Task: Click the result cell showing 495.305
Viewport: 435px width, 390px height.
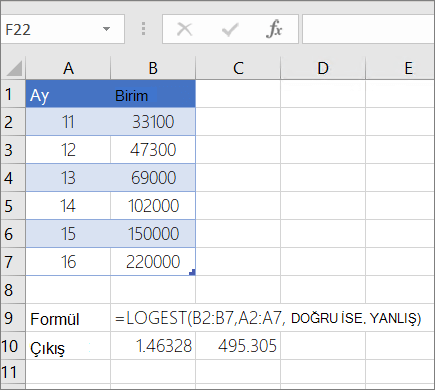Action: [238, 346]
